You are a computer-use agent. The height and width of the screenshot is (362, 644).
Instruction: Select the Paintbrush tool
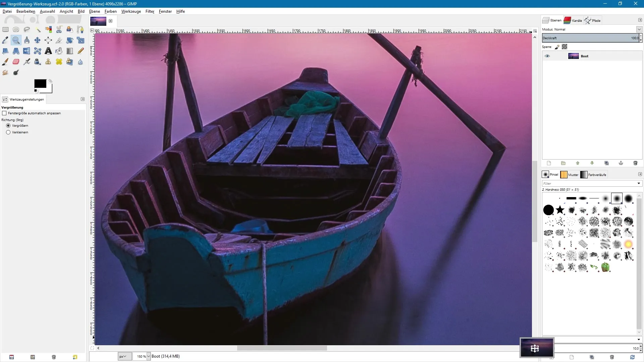point(5,62)
